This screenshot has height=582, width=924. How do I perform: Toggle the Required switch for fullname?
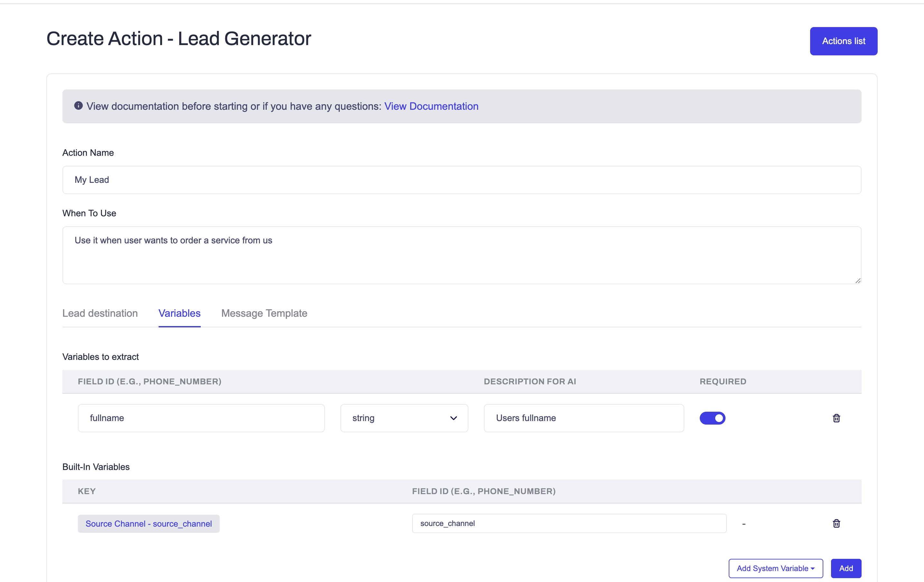(x=712, y=418)
